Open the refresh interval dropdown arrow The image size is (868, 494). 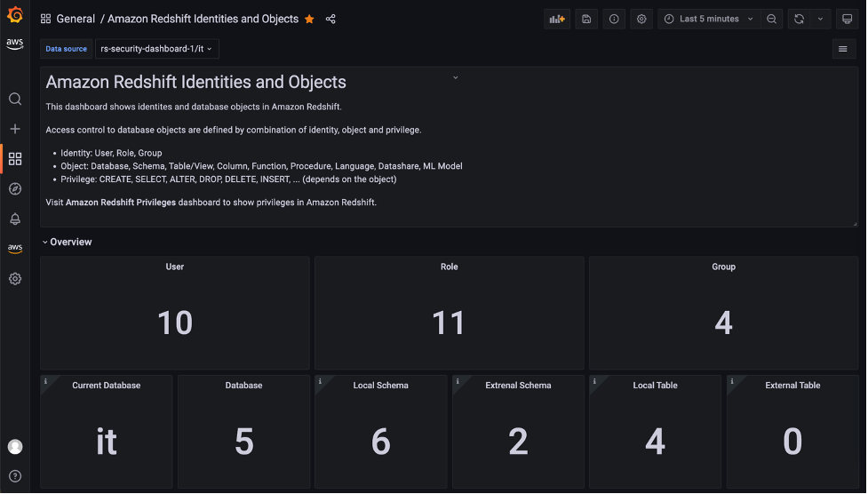point(820,19)
